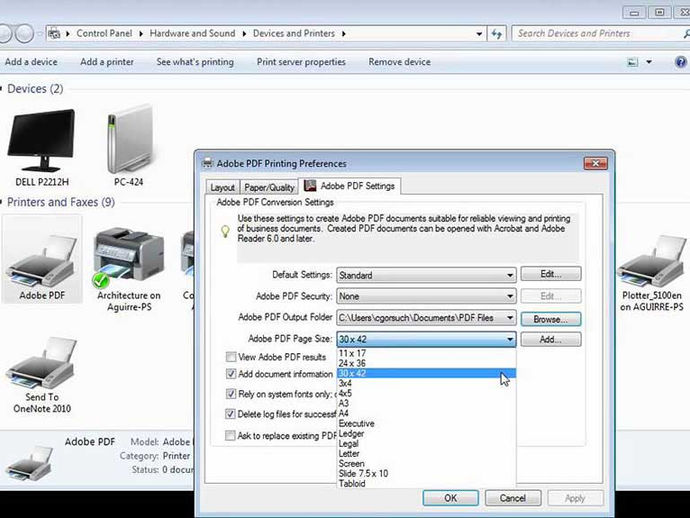Uncheck Add document information checkbox
690x518 pixels.
pos(231,374)
